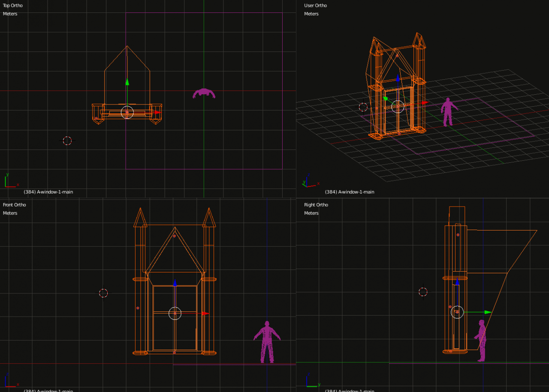Click the 3D cursor in Top Ortho view
549x392 pixels.
pos(67,141)
